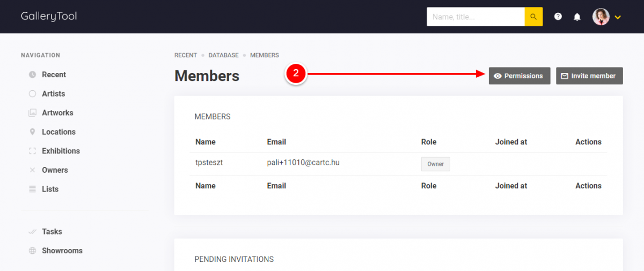The width and height of the screenshot is (644, 271).
Task: Open Owners in navigation
Action: (x=55, y=170)
